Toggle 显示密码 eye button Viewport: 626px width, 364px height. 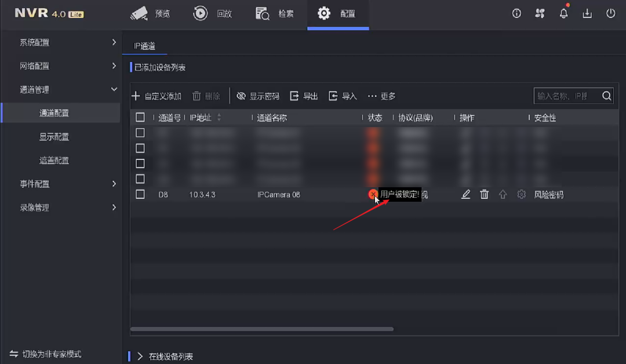258,96
